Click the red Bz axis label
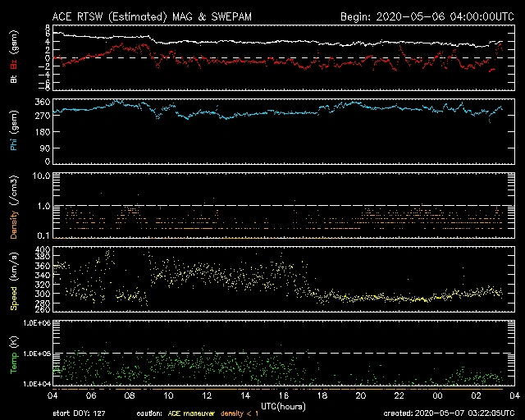Screen dimensions: 525x420 click(x=14, y=63)
